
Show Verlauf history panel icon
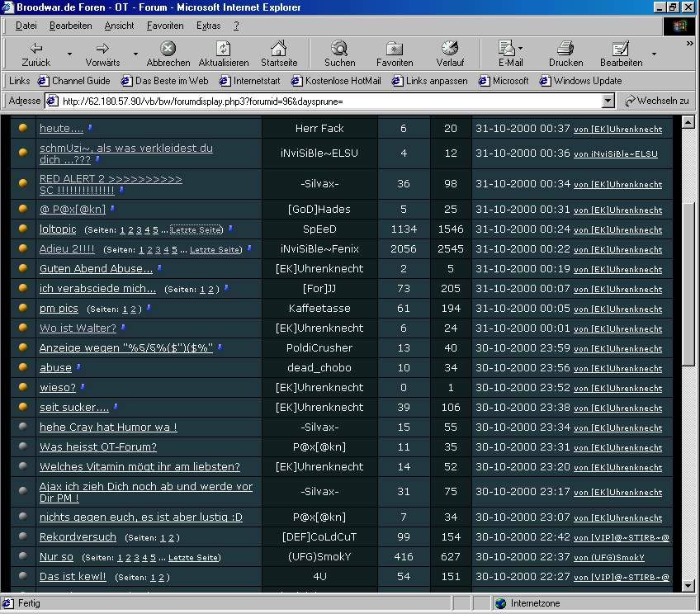pos(450,49)
